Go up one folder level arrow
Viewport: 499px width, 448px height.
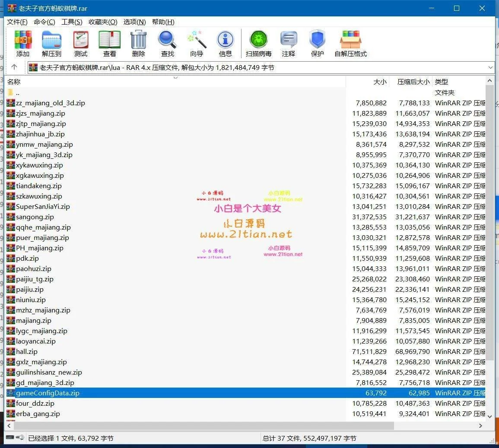pos(14,67)
